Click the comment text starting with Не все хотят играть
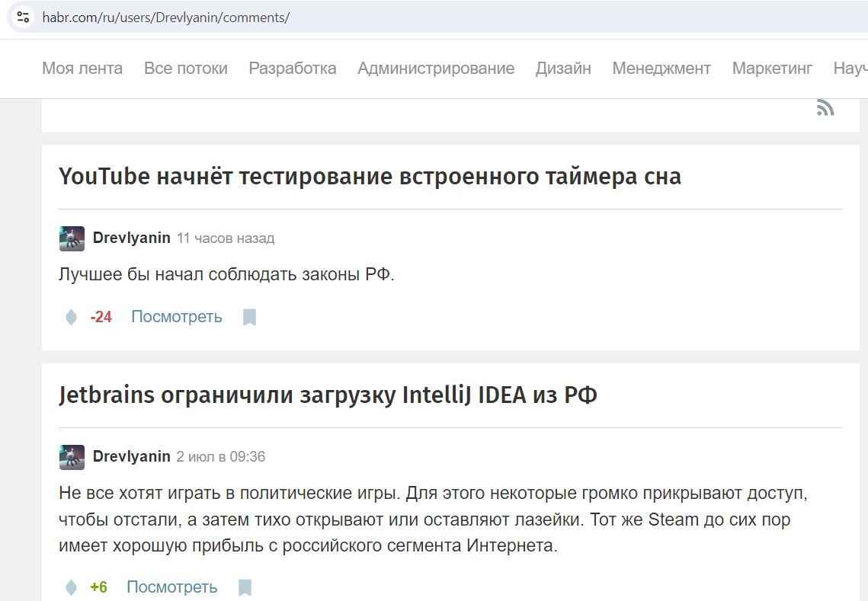Viewport: 868px width, 601px height. (x=434, y=519)
